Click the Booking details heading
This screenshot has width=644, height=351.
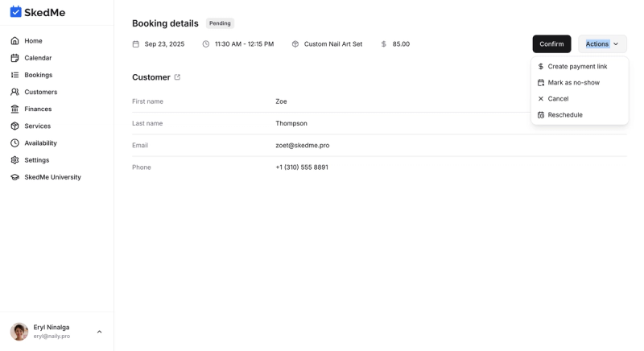coord(165,23)
